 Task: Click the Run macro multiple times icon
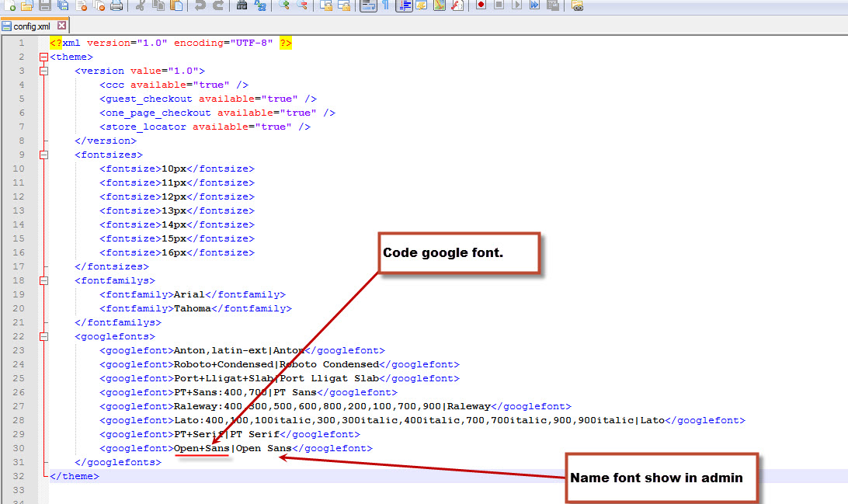point(535,5)
